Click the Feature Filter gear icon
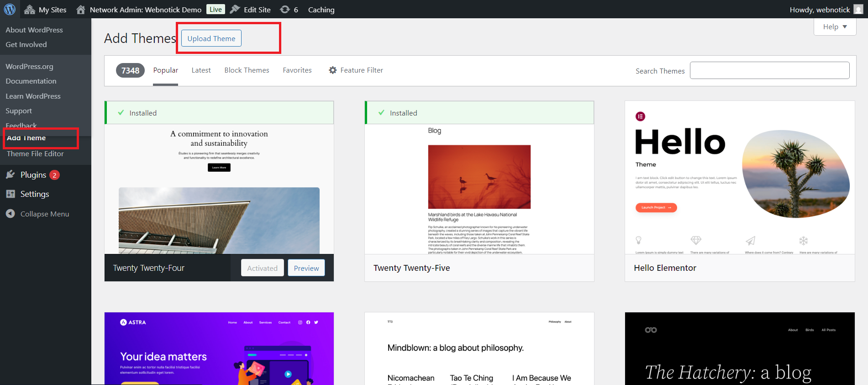Image resolution: width=868 pixels, height=385 pixels. [x=333, y=70]
